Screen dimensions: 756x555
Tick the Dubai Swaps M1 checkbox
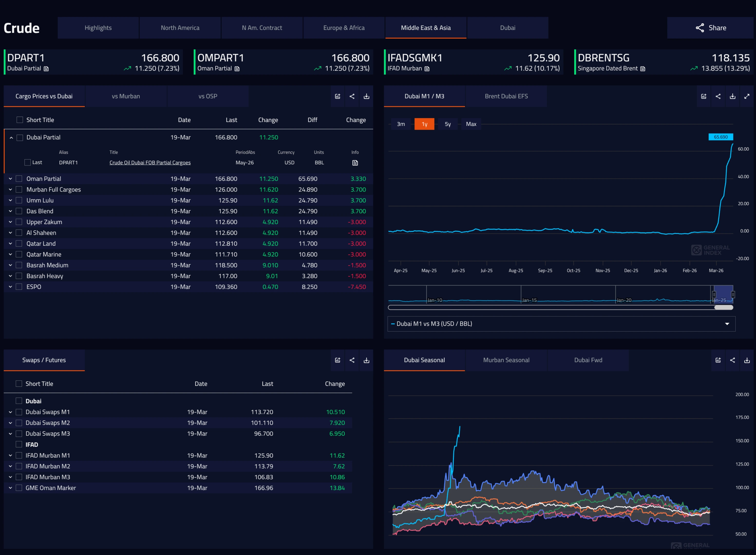pyautogui.click(x=19, y=412)
